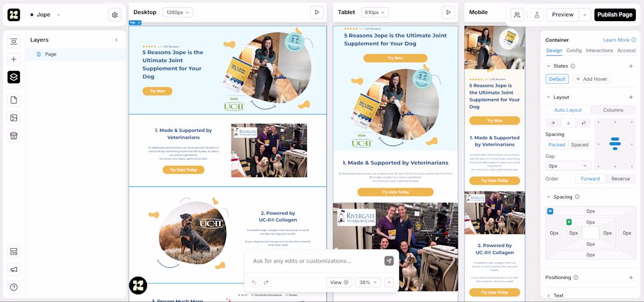Image resolution: width=644 pixels, height=302 pixels.
Task: Collapse the States section
Action: pos(549,66)
